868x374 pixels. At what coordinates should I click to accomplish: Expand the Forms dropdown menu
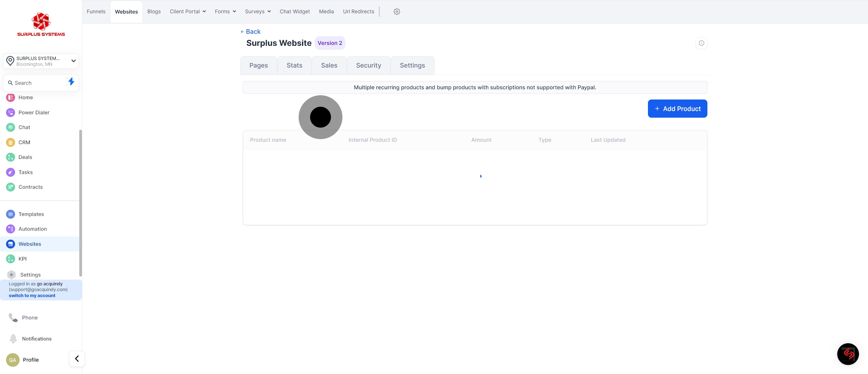tap(225, 11)
